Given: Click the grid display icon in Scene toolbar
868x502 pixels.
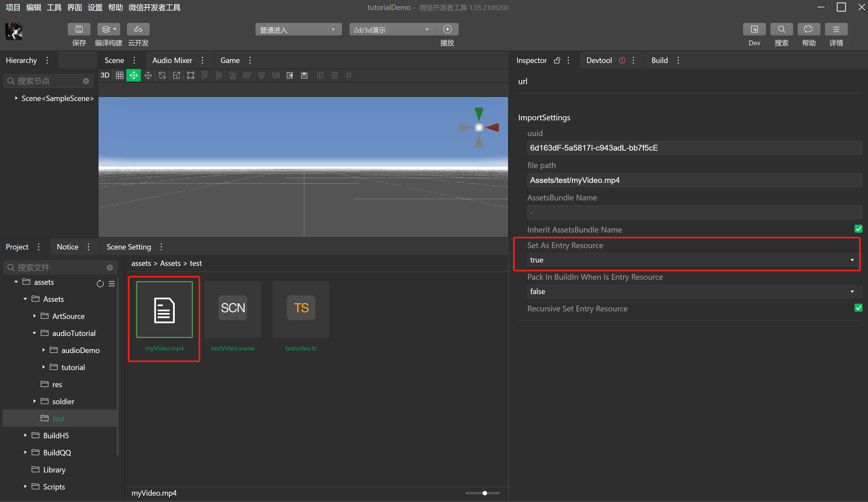Looking at the screenshot, I should 119,75.
